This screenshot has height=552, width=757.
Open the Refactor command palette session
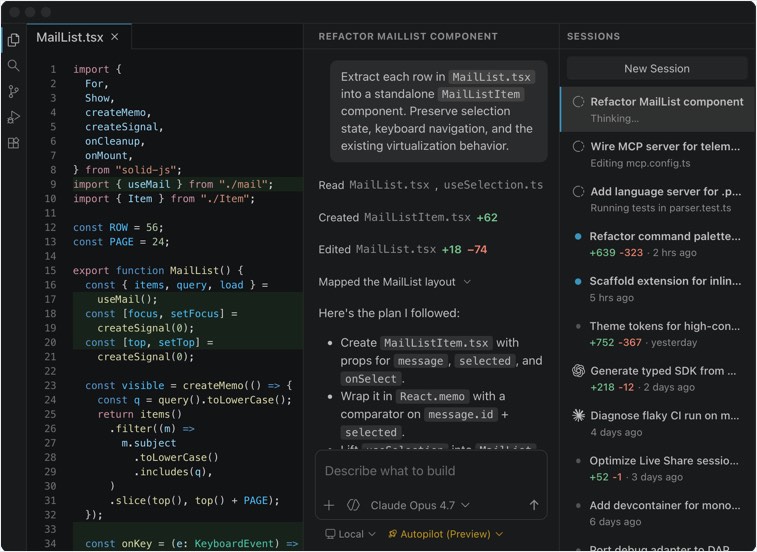658,244
